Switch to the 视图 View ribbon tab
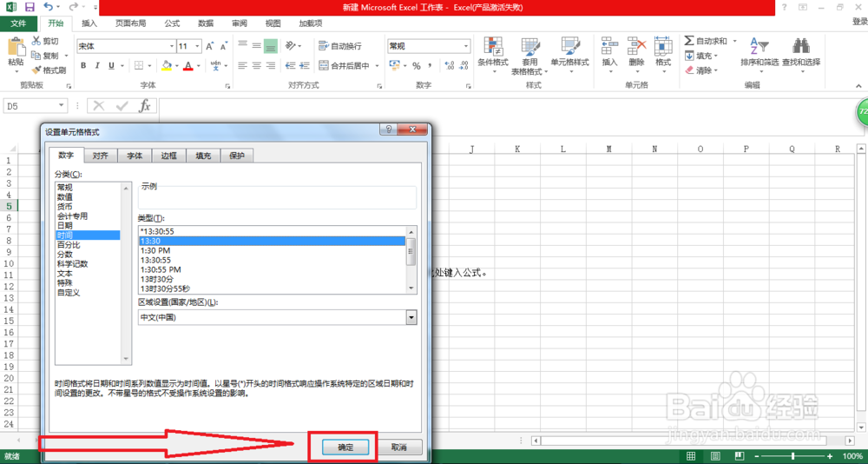The image size is (868, 464). coord(273,23)
